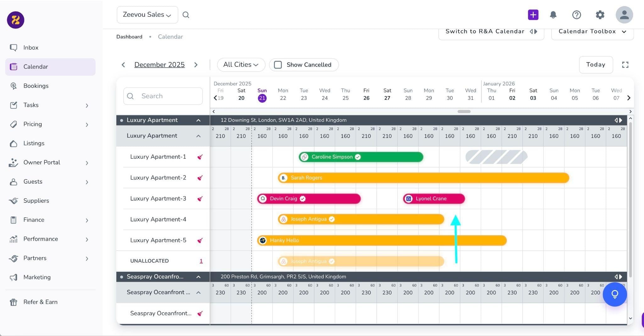Expand the Tasks submenu

(87, 105)
